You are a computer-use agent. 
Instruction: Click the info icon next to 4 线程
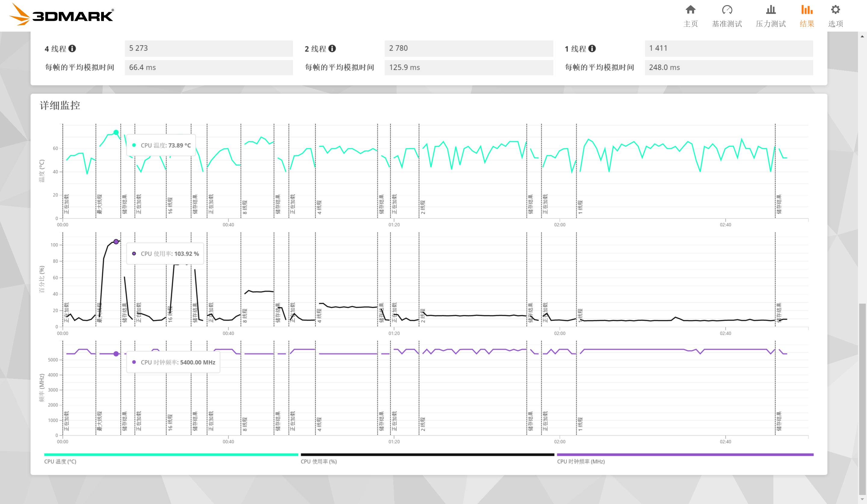72,48
